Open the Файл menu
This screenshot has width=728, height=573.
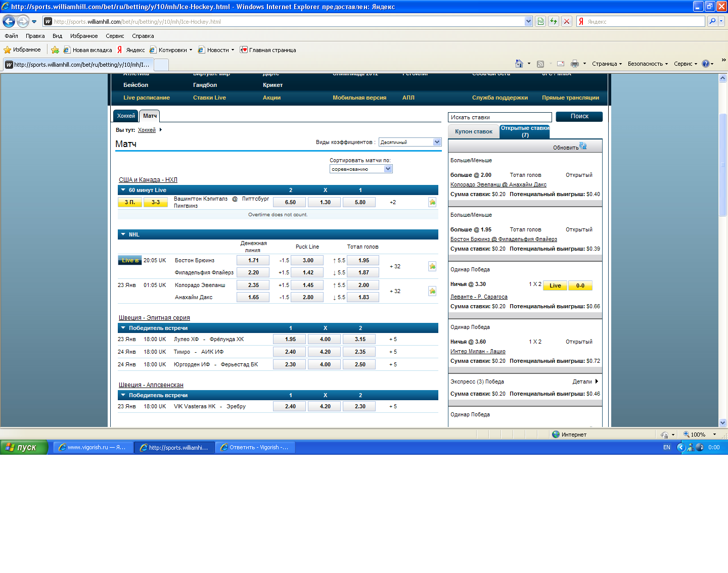(11, 36)
